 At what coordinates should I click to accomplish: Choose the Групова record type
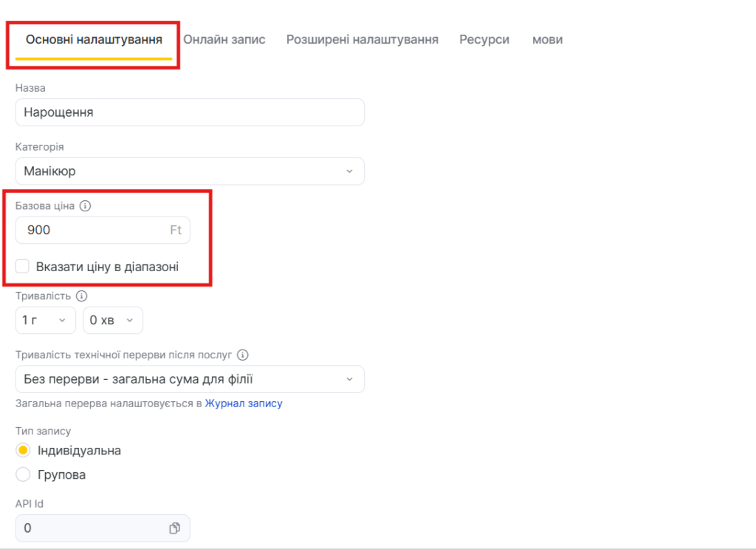pos(23,474)
